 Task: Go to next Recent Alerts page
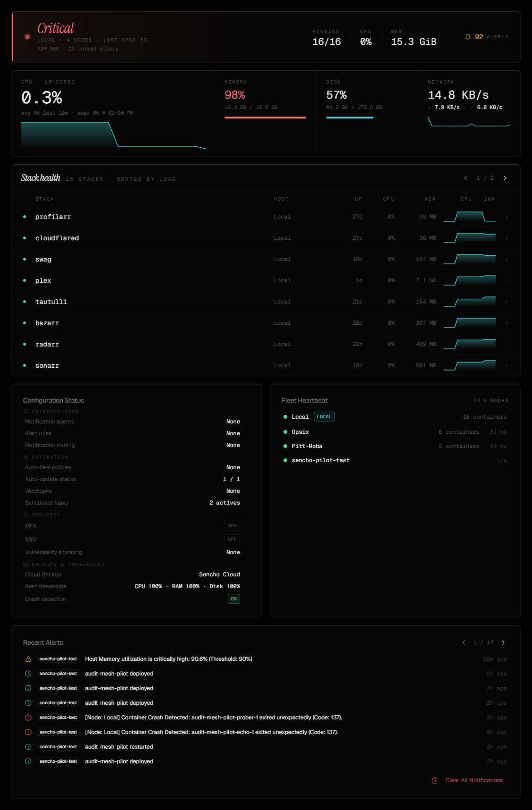coord(503,642)
